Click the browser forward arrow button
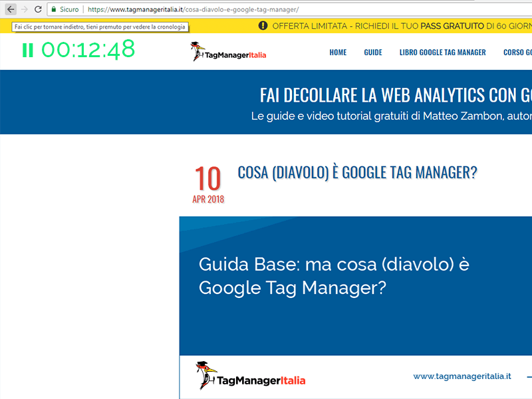The width and height of the screenshot is (532, 399). (25, 9)
